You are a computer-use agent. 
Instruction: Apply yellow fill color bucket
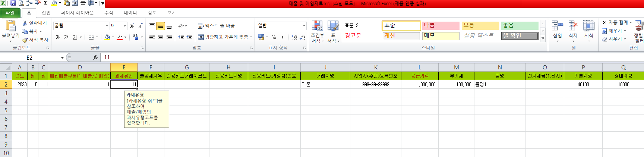107,37
